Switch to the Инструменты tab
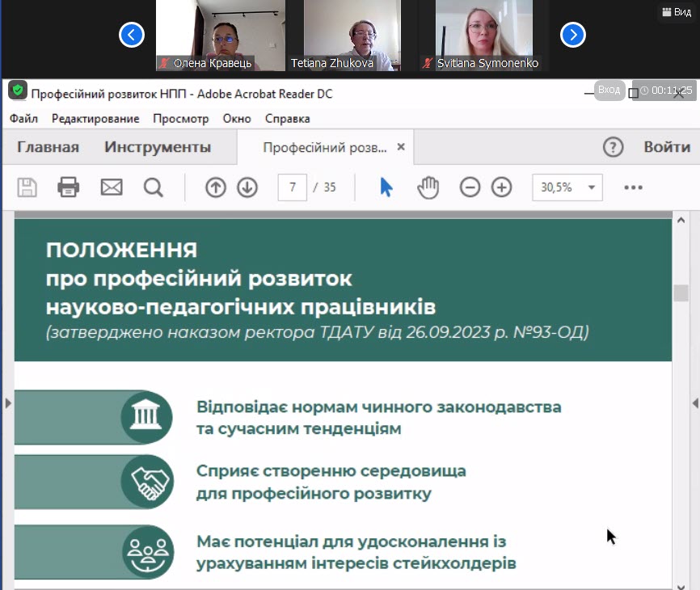The width and height of the screenshot is (700, 590). click(158, 147)
